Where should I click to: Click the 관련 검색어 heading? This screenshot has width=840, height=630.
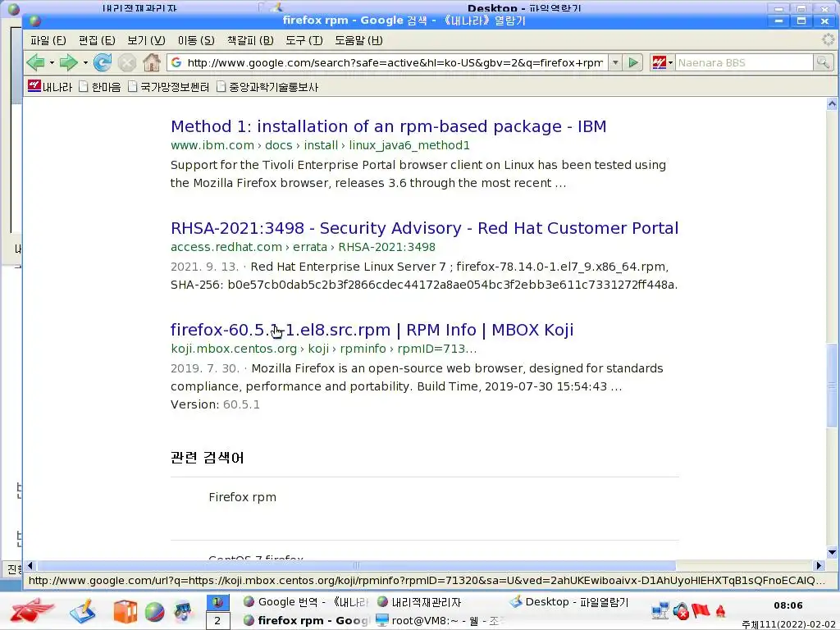pos(207,458)
